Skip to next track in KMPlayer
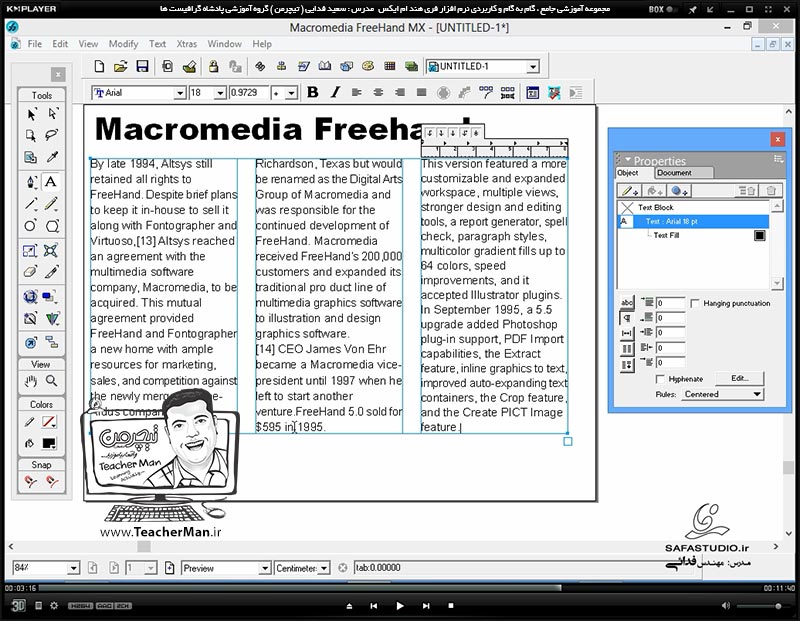 click(x=426, y=606)
